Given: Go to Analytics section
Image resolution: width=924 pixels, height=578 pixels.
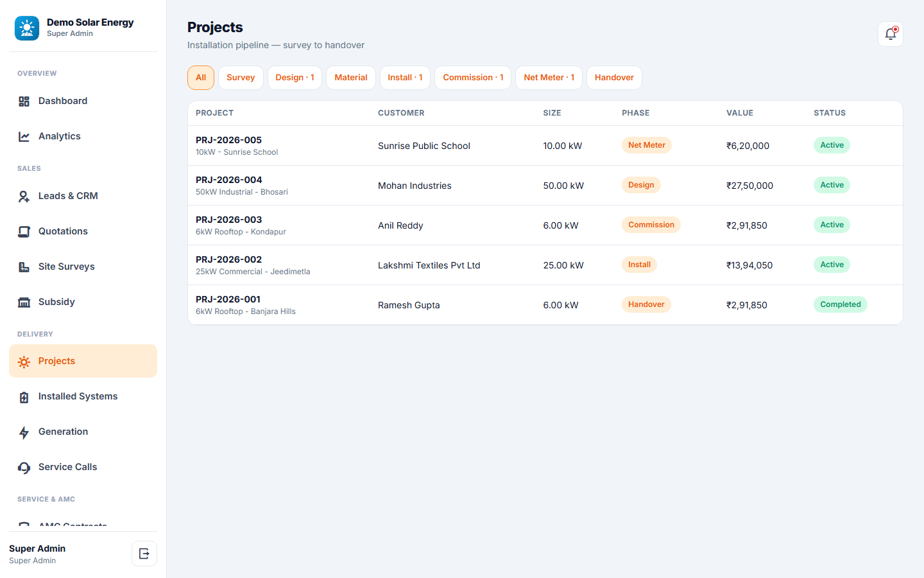Looking at the screenshot, I should [83, 137].
